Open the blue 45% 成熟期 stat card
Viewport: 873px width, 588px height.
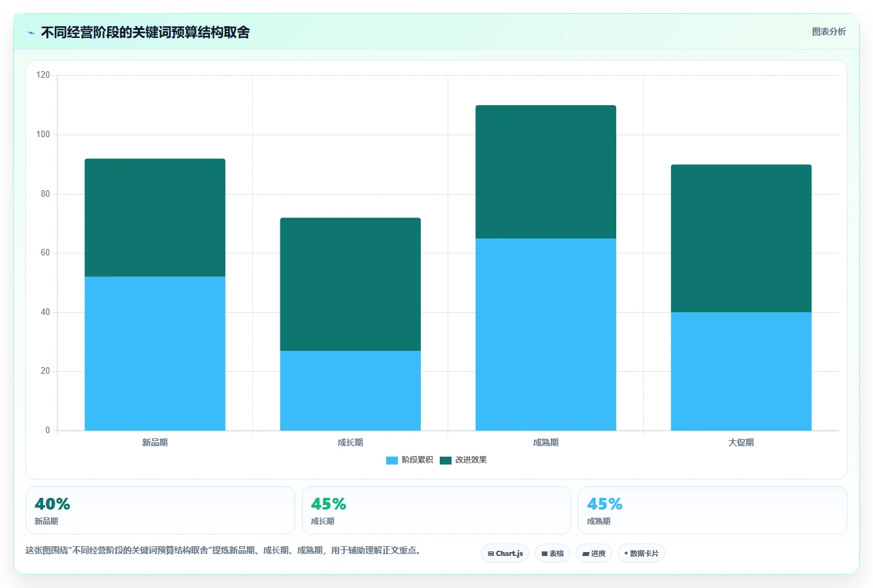click(x=712, y=510)
